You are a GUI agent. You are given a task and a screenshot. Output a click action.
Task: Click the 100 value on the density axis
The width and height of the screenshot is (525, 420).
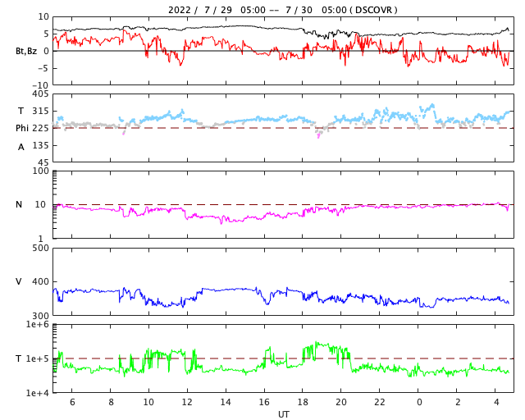tap(40, 171)
